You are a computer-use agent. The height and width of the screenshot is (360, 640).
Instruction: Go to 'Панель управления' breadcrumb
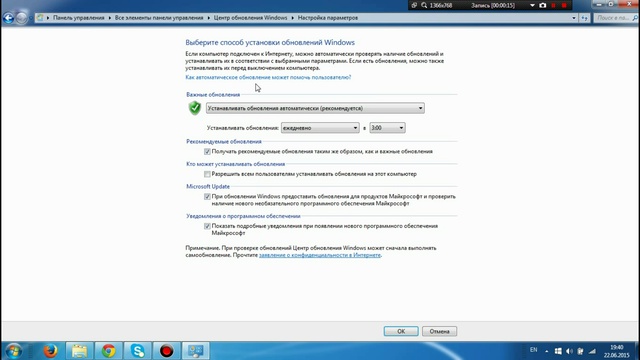coord(79,18)
